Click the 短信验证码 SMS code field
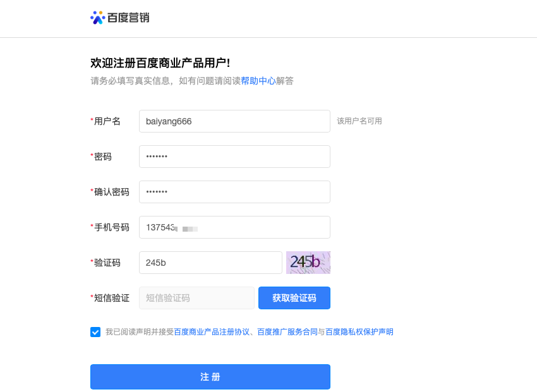 [196, 297]
